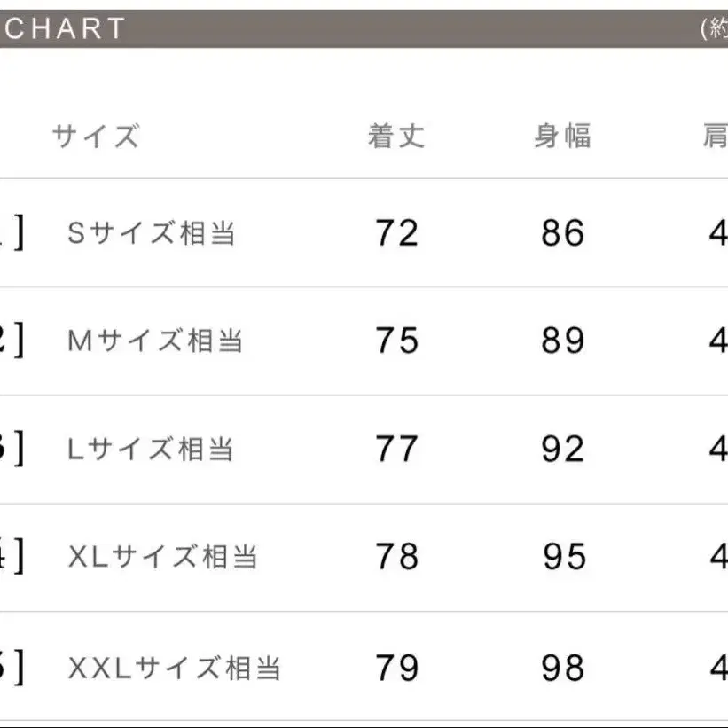The image size is (728, 728).
Task: Click the Lサイズ相当 row label
Action: click(151, 450)
